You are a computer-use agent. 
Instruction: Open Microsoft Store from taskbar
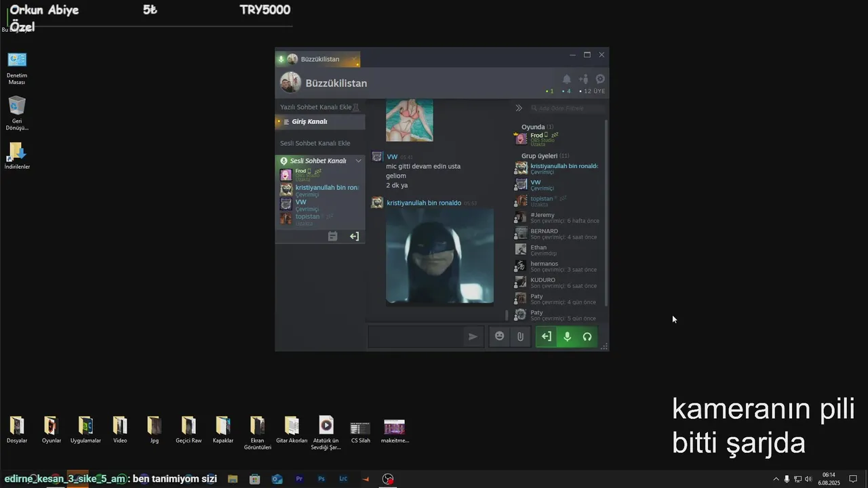click(x=254, y=479)
